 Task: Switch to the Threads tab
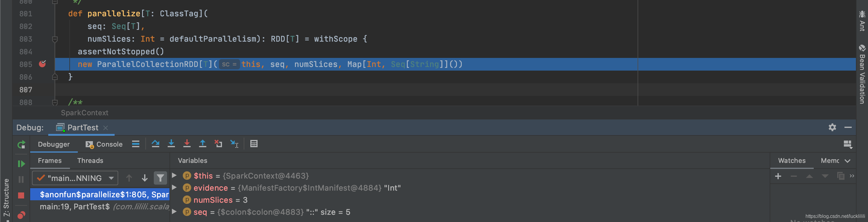90,161
